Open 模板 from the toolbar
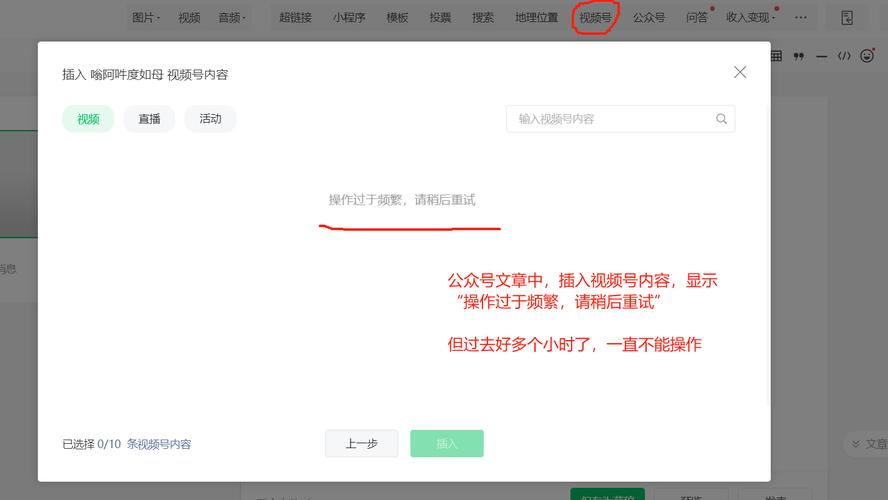Viewport: 888px width, 500px height. tap(397, 18)
